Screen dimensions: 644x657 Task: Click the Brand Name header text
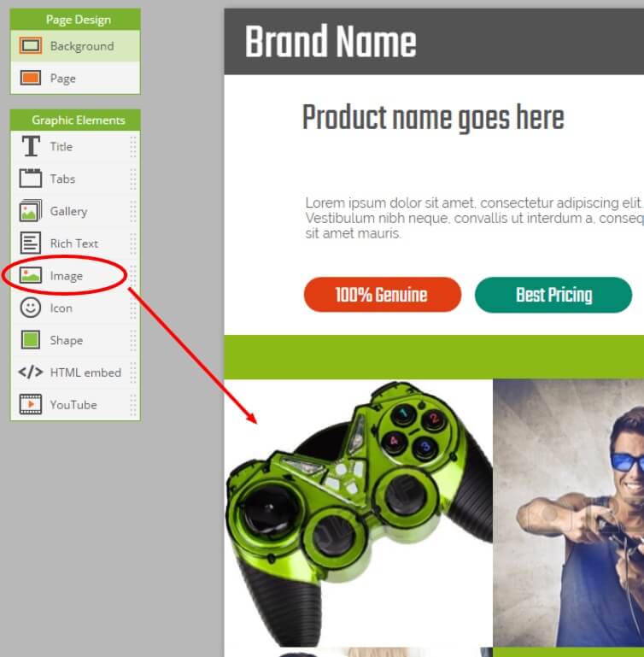pyautogui.click(x=331, y=41)
